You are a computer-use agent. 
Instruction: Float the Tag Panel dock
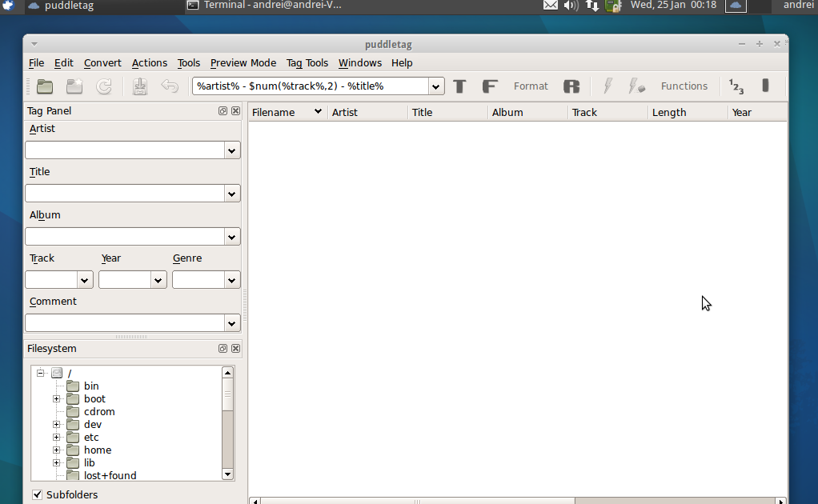click(x=223, y=111)
